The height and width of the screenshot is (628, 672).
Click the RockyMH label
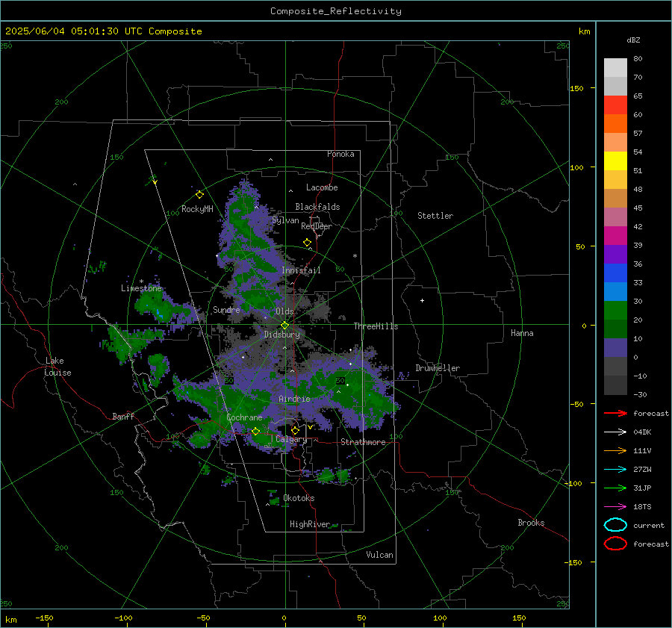pyautogui.click(x=197, y=209)
